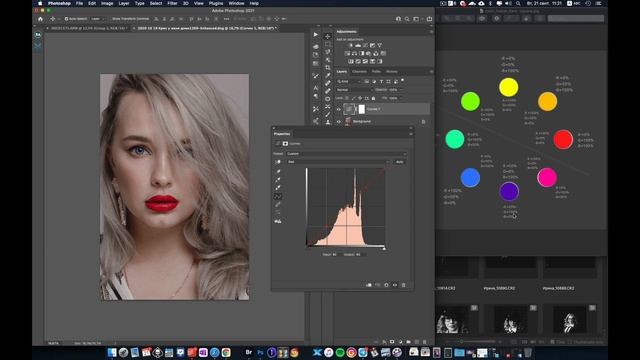Add a Brightness/Contrast adjustment
The height and width of the screenshot is (360, 640).
click(x=351, y=45)
